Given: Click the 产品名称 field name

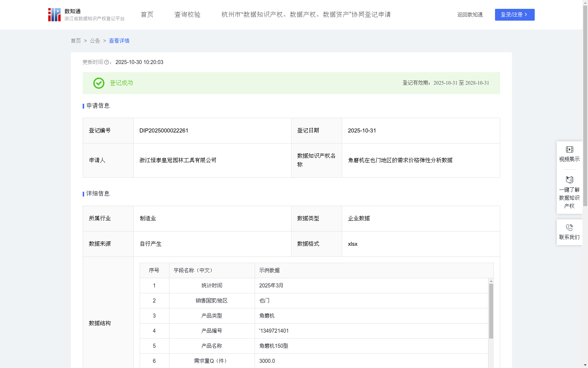Looking at the screenshot, I should pos(212,346).
